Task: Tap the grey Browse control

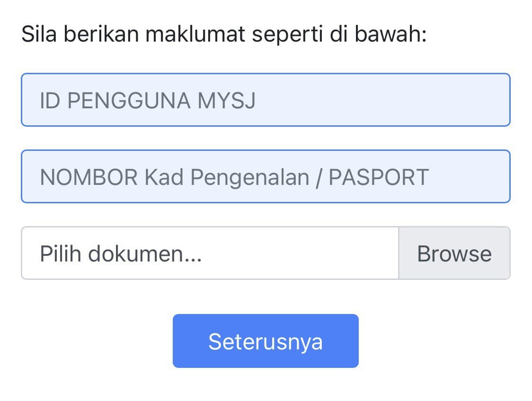Action: pos(454,253)
